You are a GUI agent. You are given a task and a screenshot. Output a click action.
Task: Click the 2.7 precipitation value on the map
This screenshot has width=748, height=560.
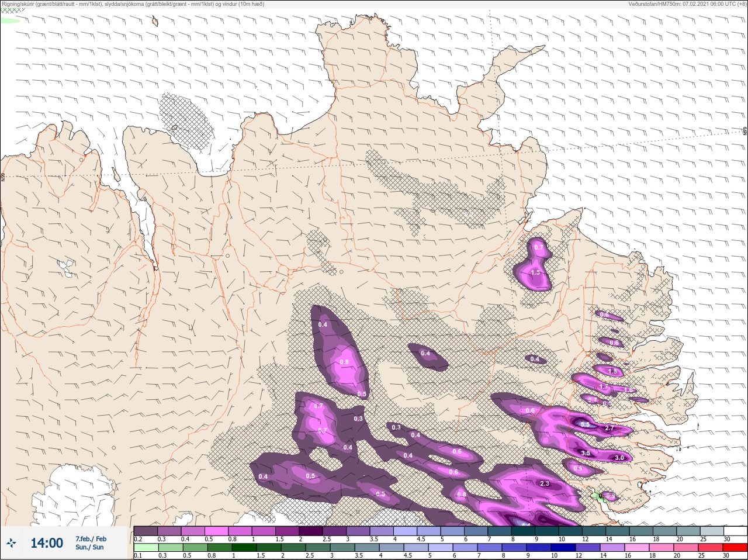[610, 428]
